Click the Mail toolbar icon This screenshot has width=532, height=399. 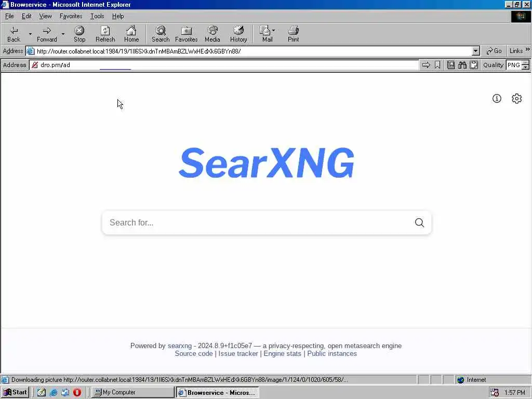(265, 34)
